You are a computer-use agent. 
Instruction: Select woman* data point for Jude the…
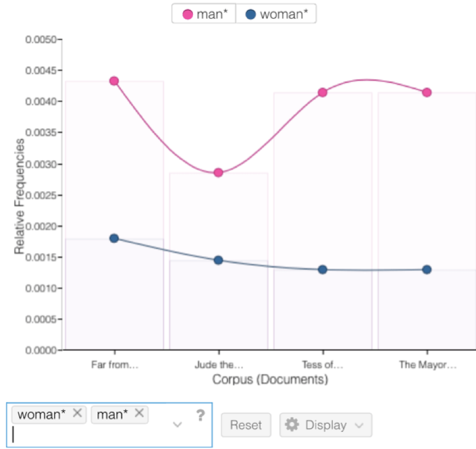[218, 260]
